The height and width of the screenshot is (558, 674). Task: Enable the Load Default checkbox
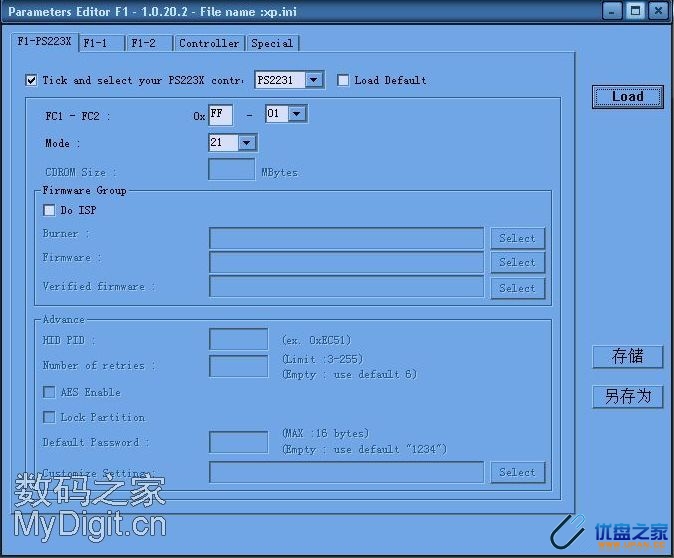343,80
